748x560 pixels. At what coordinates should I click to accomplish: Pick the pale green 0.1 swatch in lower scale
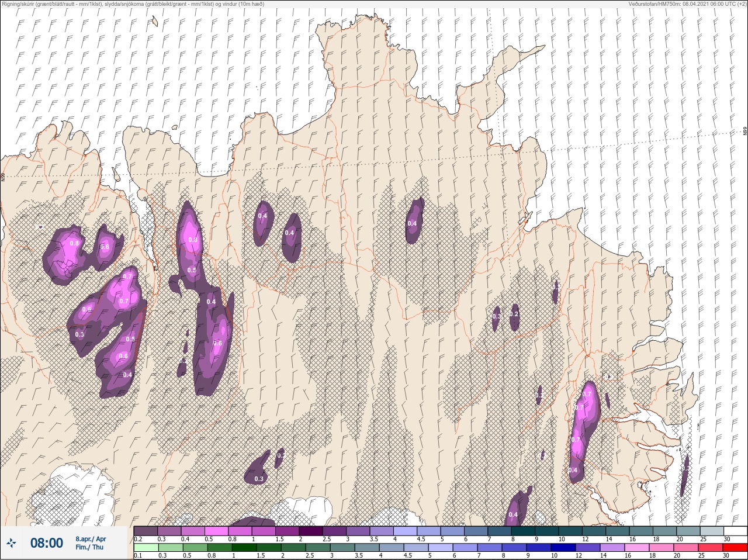pyautogui.click(x=146, y=548)
